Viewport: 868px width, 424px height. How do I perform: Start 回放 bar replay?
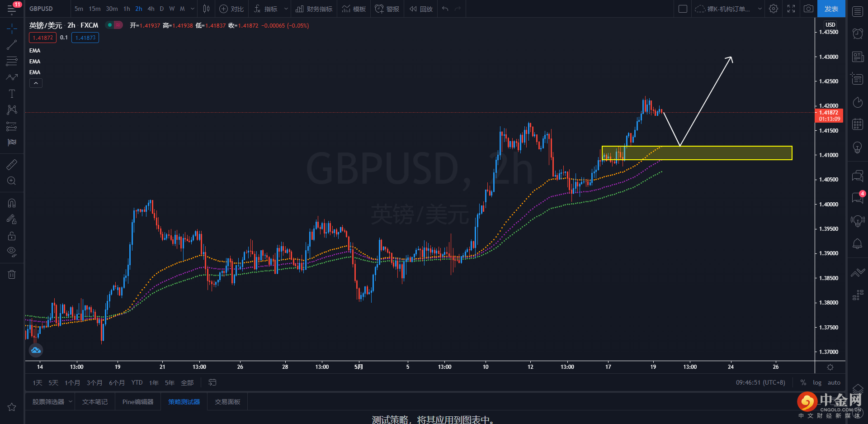pos(421,9)
